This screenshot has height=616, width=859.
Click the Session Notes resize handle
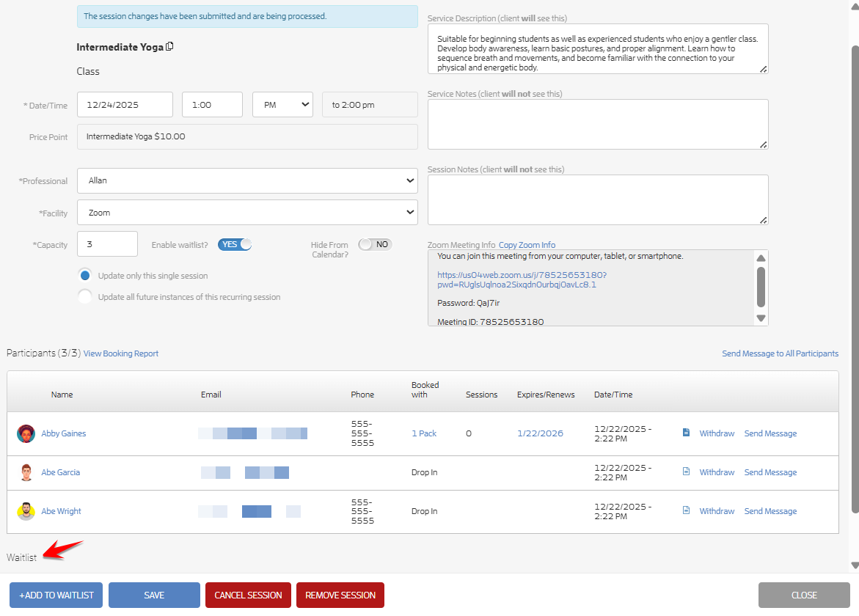[763, 220]
